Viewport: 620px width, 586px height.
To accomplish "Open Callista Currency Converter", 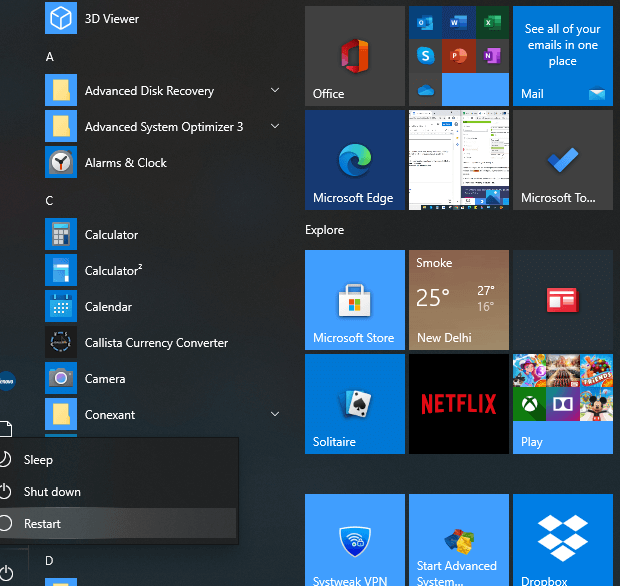I will pyautogui.click(x=156, y=343).
